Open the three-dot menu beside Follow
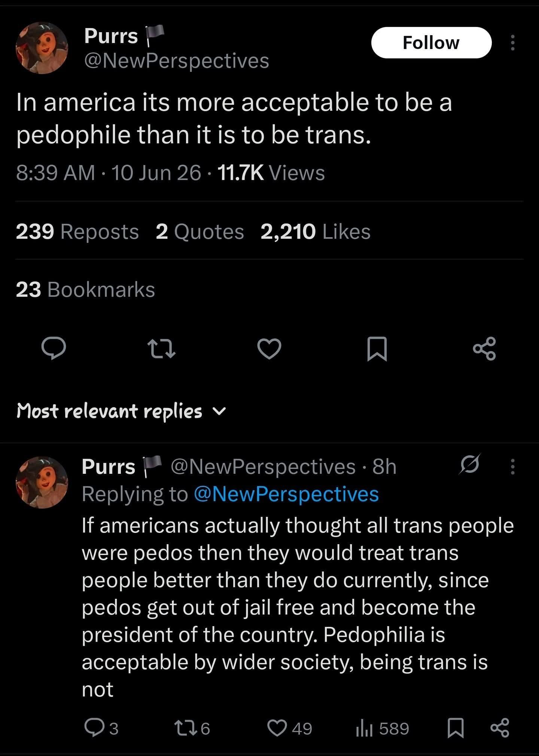The height and width of the screenshot is (756, 539). 513,43
